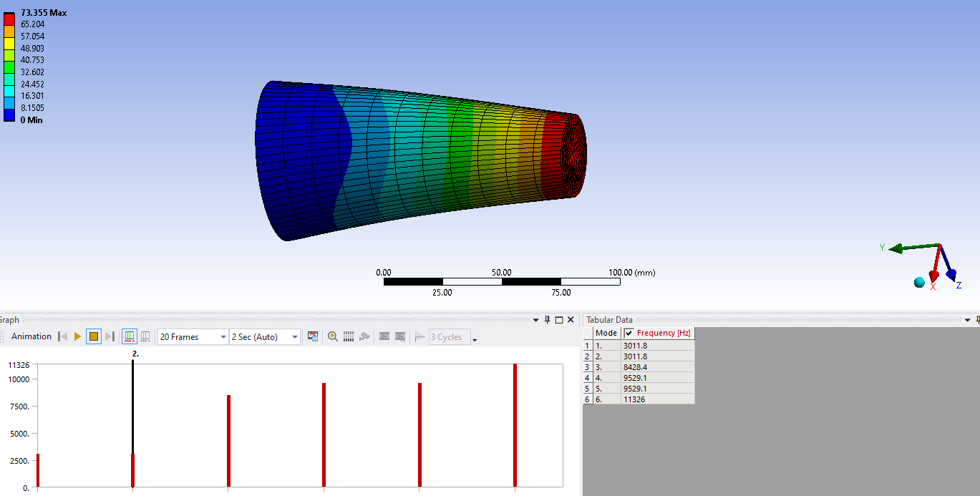Open the Graph panel options menu arrow
The width and height of the screenshot is (980, 496).
pos(535,320)
